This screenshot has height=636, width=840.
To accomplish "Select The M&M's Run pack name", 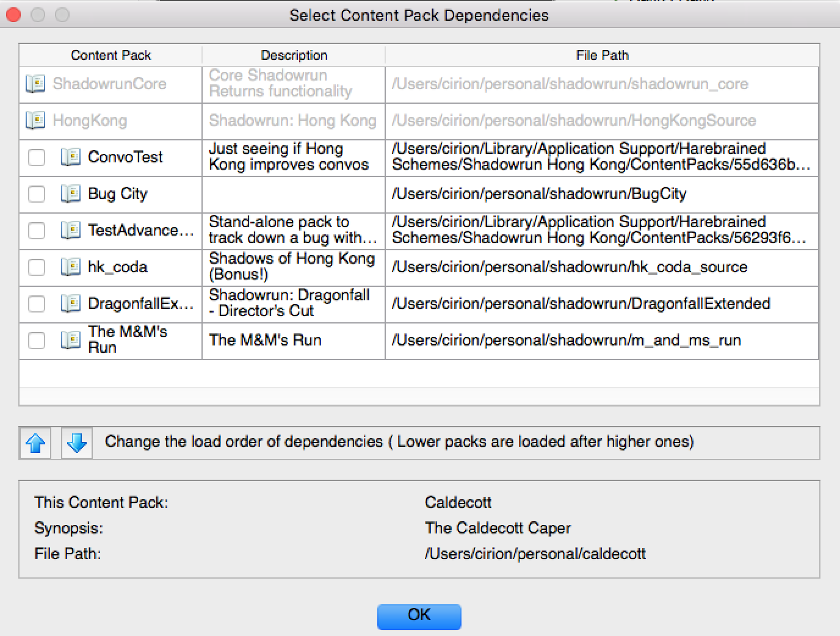I will 128,339.
